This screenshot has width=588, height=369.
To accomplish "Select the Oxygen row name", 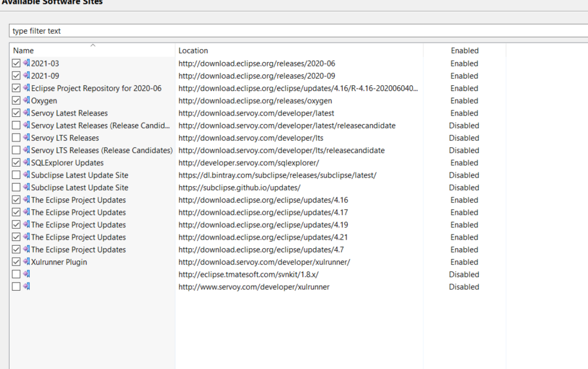I will 44,101.
